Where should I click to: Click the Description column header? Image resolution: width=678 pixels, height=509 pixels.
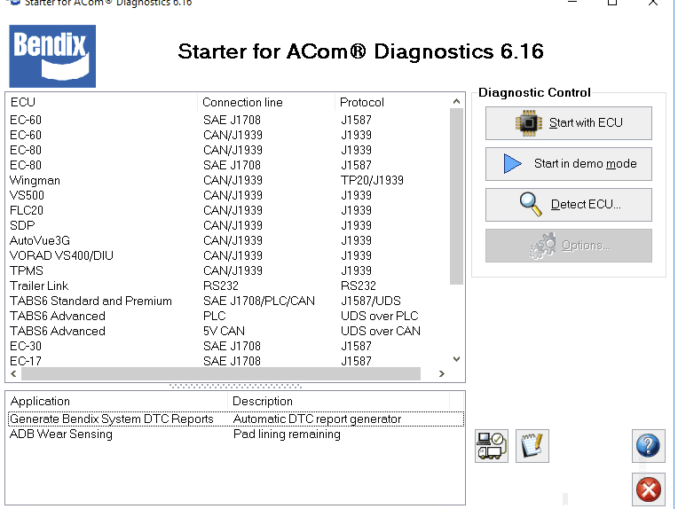coord(338,401)
